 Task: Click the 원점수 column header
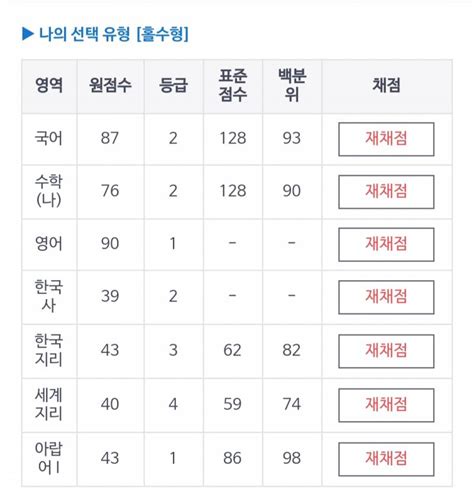110,85
